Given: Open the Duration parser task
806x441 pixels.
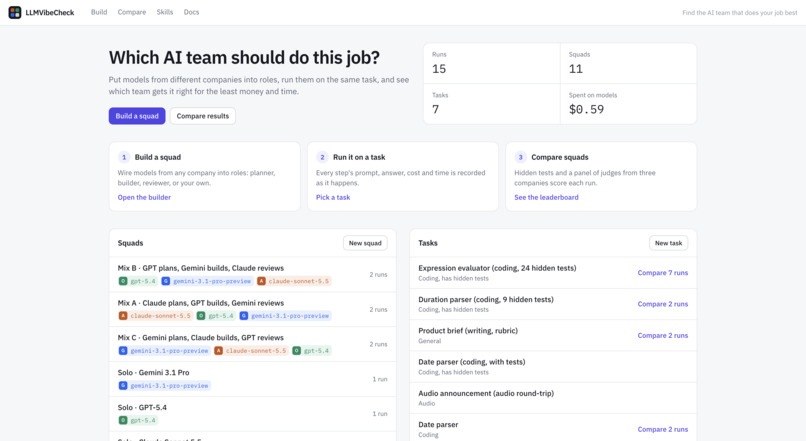Looking at the screenshot, I should click(486, 300).
